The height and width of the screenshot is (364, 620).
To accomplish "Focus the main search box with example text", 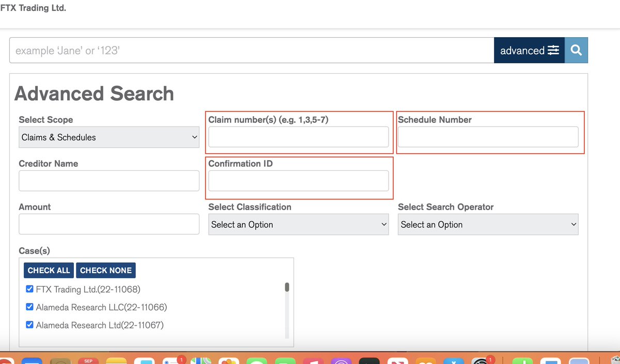I will click(x=252, y=51).
